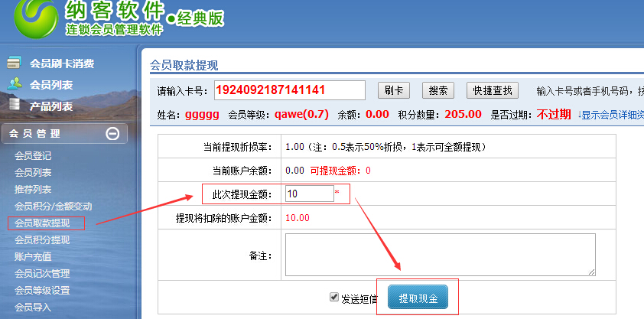Open 会员积分提现 menu entry
Screen dimensions: 644x319
(x=42, y=240)
